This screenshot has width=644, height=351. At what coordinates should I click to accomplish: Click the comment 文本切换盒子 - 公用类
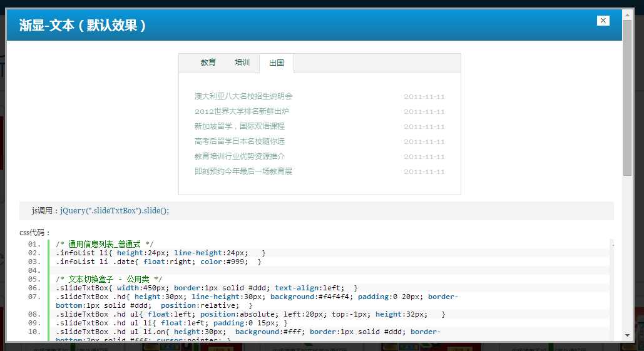pos(109,279)
